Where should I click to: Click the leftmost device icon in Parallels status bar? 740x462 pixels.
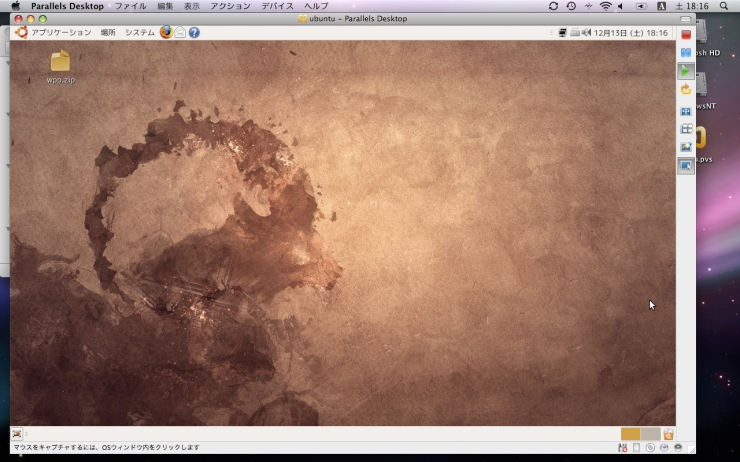click(622, 447)
